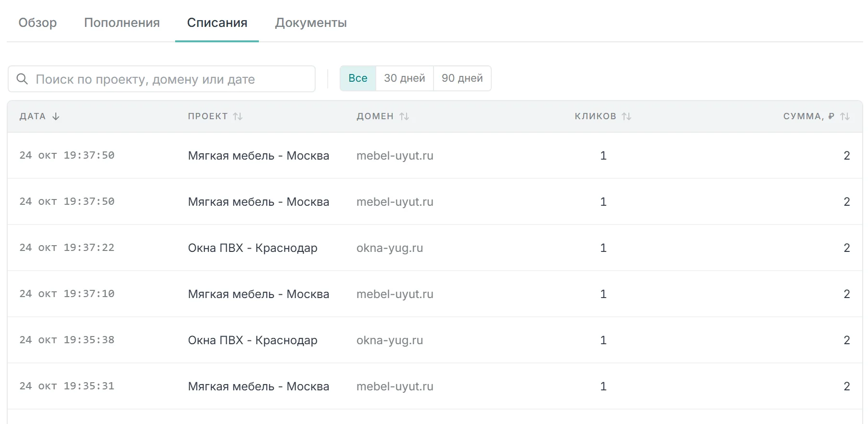Open the okna-yug.ru domain at 19:37:22
Screen dimensions: 868x424
[390, 248]
